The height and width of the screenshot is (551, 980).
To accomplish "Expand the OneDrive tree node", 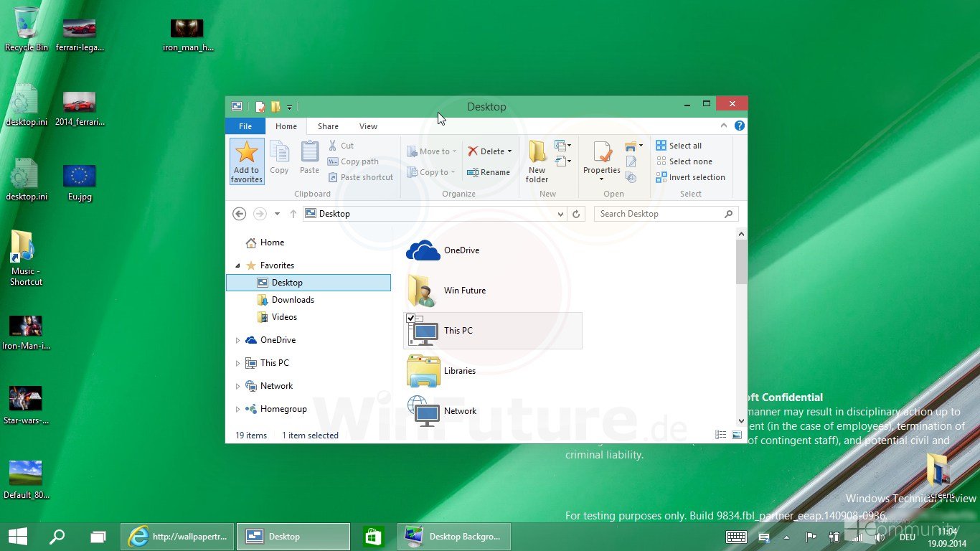I will 238,340.
